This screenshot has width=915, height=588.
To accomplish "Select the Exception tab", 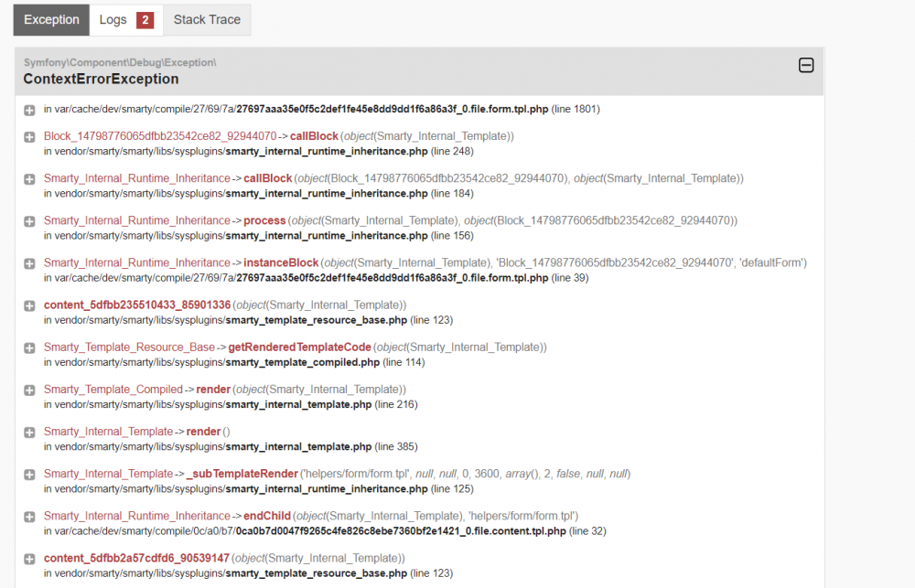I will (51, 19).
